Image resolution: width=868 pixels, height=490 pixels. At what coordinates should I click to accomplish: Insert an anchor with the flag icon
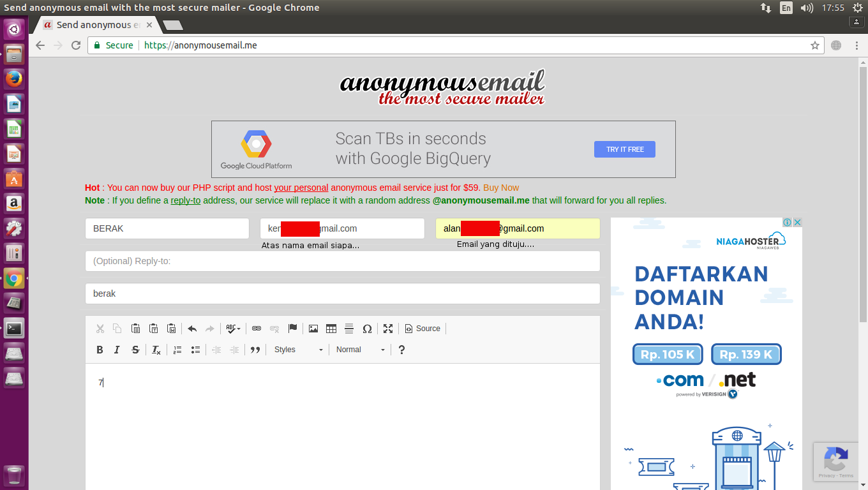292,329
